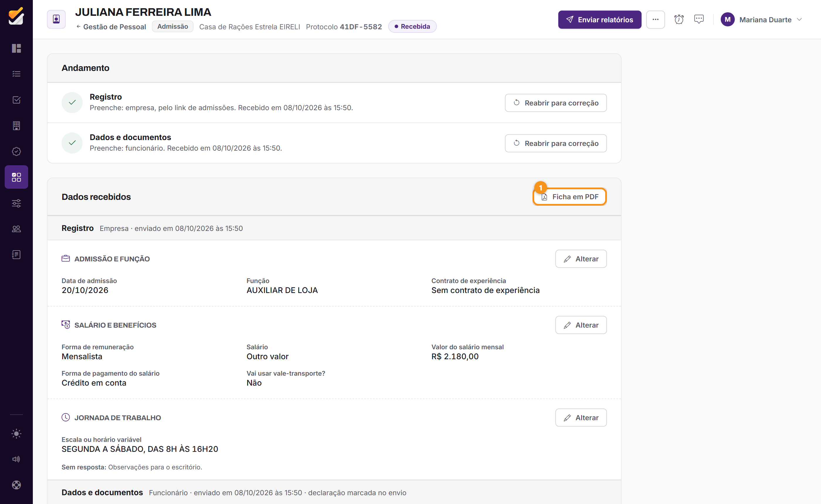
Task: Click Enviar relatórios button
Action: (600, 20)
